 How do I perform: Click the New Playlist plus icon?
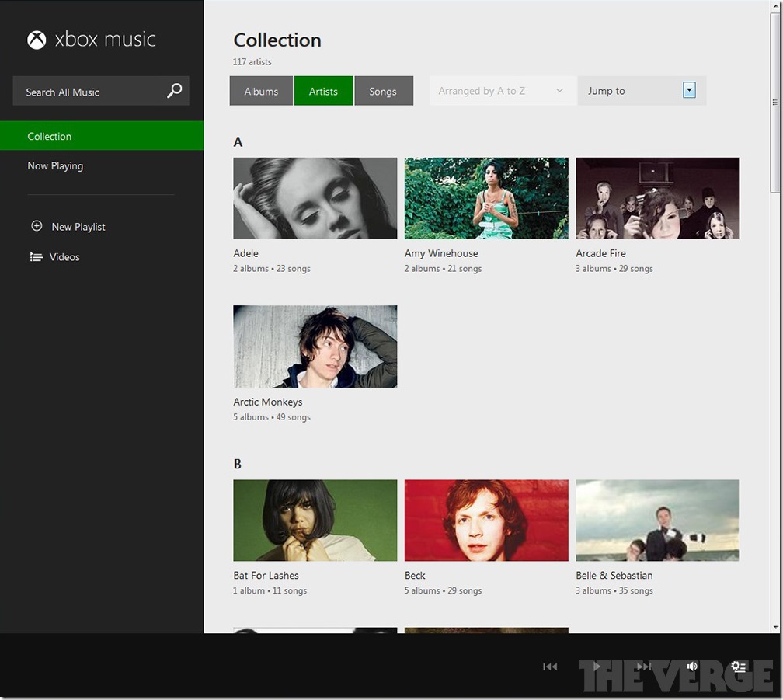click(x=37, y=226)
